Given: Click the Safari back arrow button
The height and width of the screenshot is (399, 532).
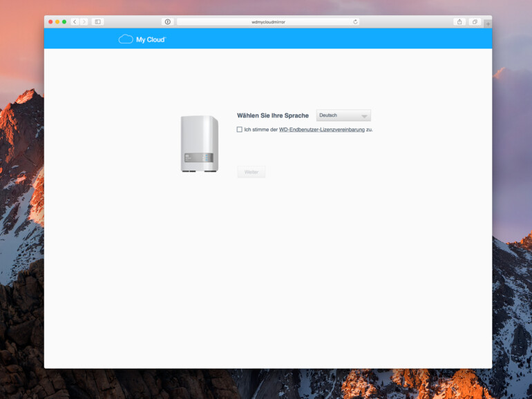Looking at the screenshot, I should (x=75, y=21).
